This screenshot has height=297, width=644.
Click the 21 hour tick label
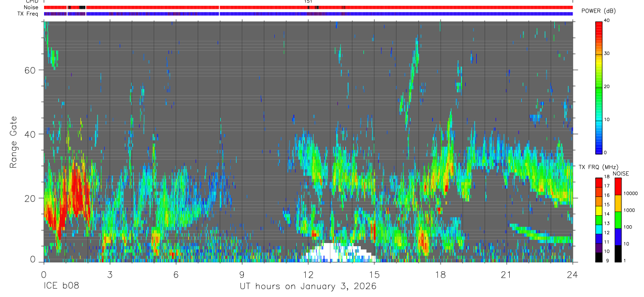click(506, 274)
